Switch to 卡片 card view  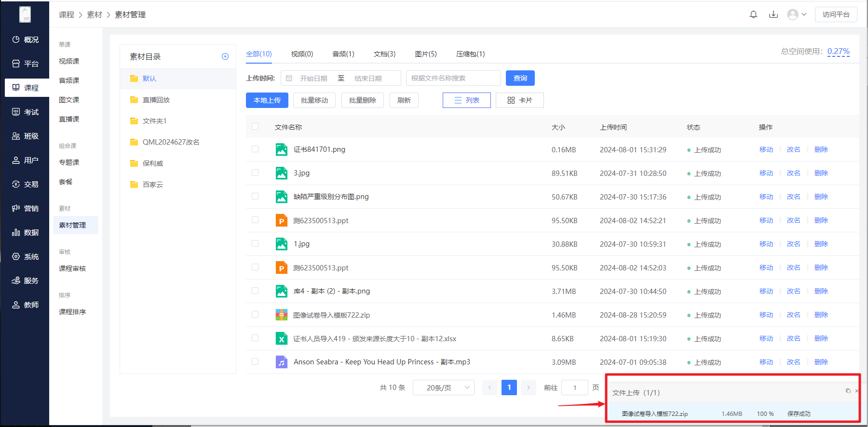520,100
